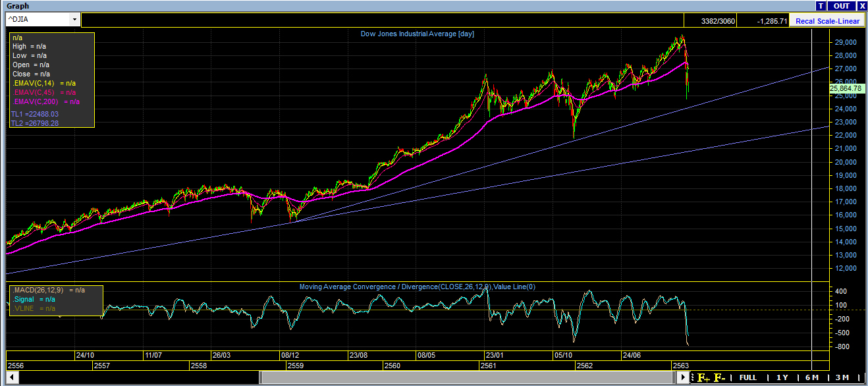Click the 400 MACD axis label
This screenshot has height=386, width=868.
842,291
